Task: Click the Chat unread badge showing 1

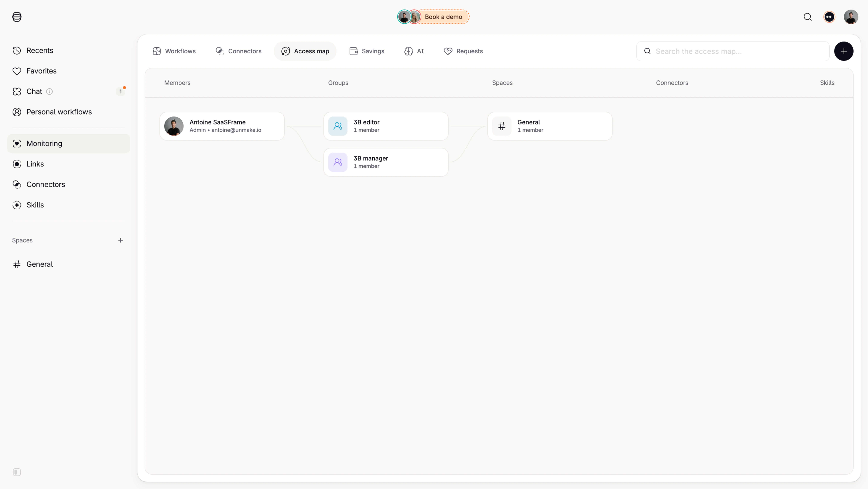Action: (x=120, y=92)
